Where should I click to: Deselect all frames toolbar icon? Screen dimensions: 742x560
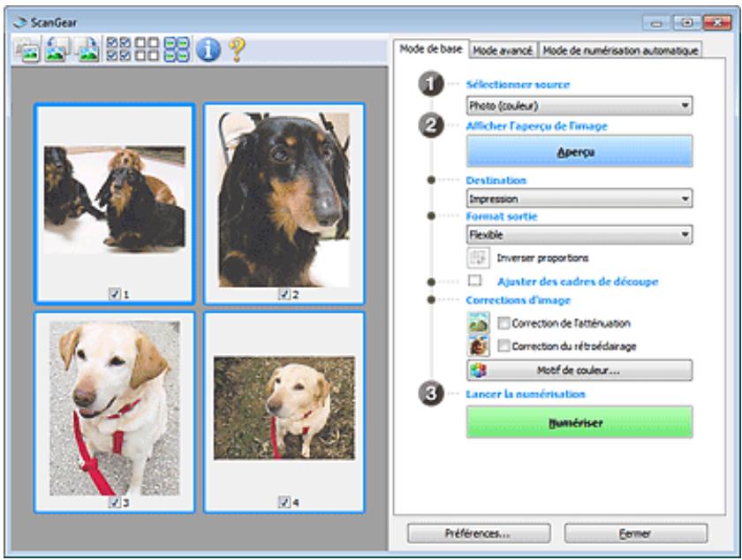pyautogui.click(x=147, y=49)
